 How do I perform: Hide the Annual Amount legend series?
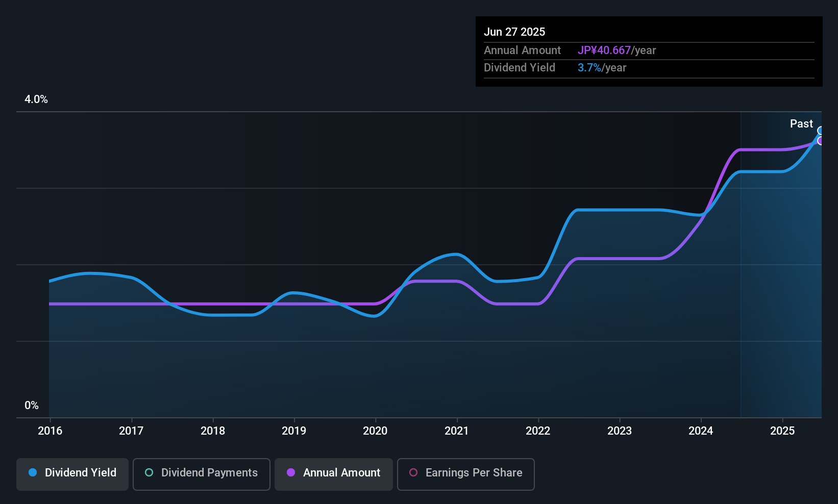coord(334,473)
